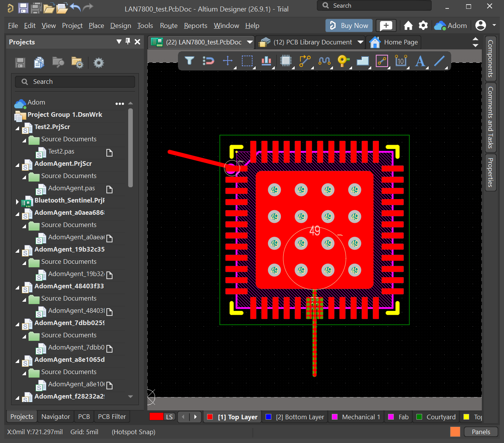504x443 pixels.
Task: Select the Place Via tool
Action: pos(343,61)
